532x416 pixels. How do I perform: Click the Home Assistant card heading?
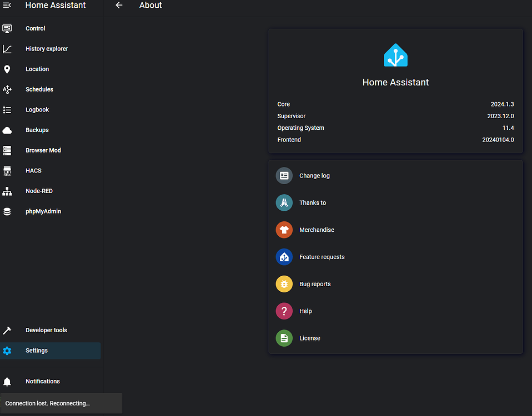coord(395,82)
